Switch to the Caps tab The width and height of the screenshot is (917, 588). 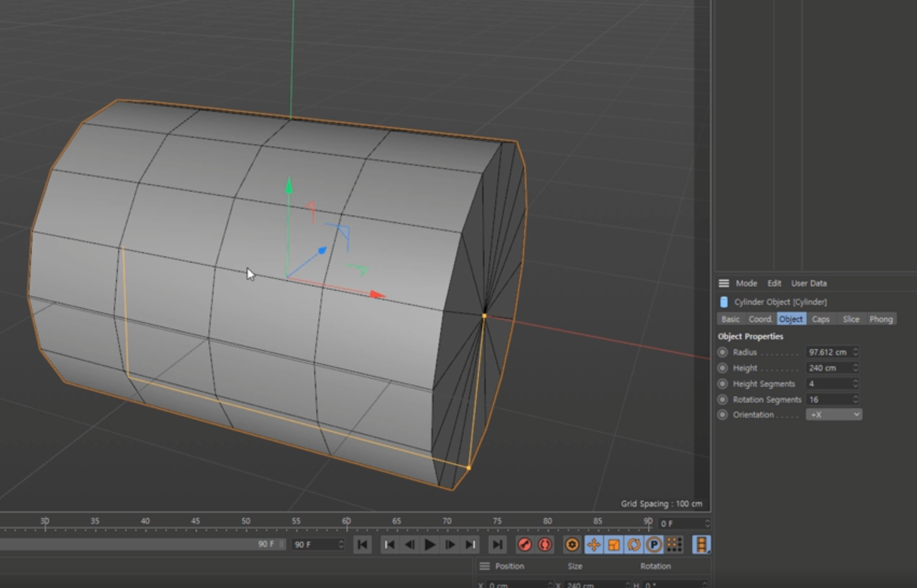click(821, 319)
